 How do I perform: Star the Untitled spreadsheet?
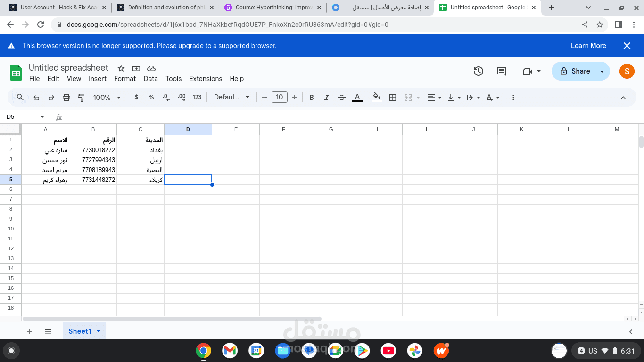pyautogui.click(x=121, y=68)
